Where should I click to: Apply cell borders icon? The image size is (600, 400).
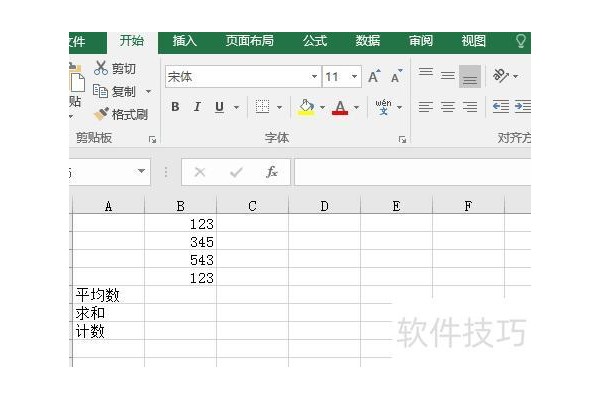[262, 107]
